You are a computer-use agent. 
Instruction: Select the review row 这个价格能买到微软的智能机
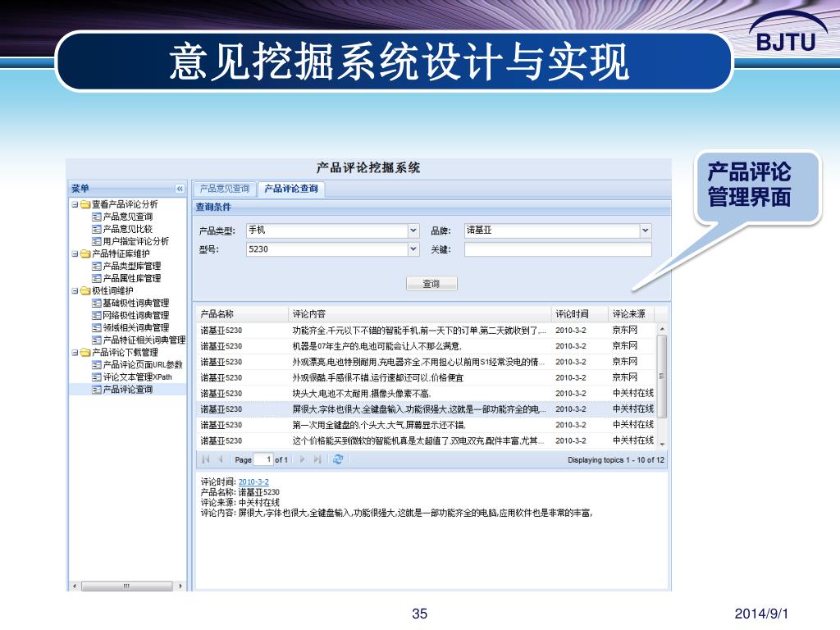click(x=426, y=441)
